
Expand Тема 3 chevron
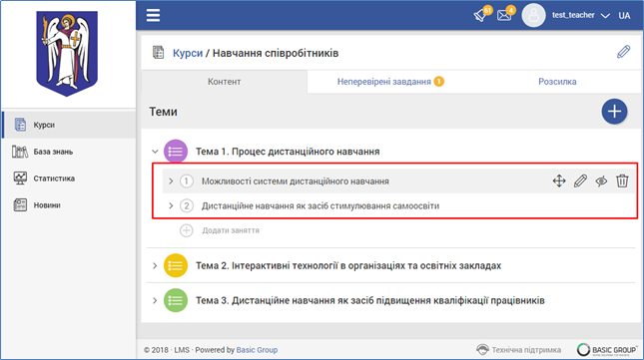point(155,300)
